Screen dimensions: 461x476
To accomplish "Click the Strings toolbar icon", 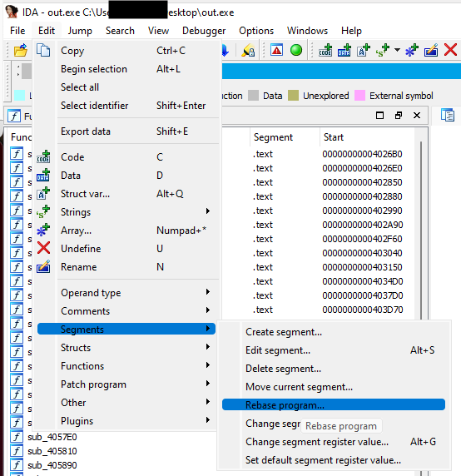I will click(383, 50).
